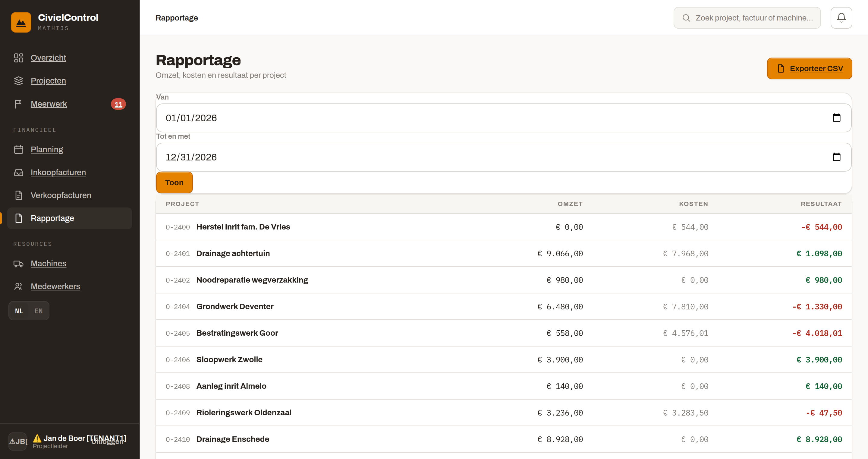
Task: Select project Herstel inrit fam. De Vries
Action: pyautogui.click(x=243, y=226)
